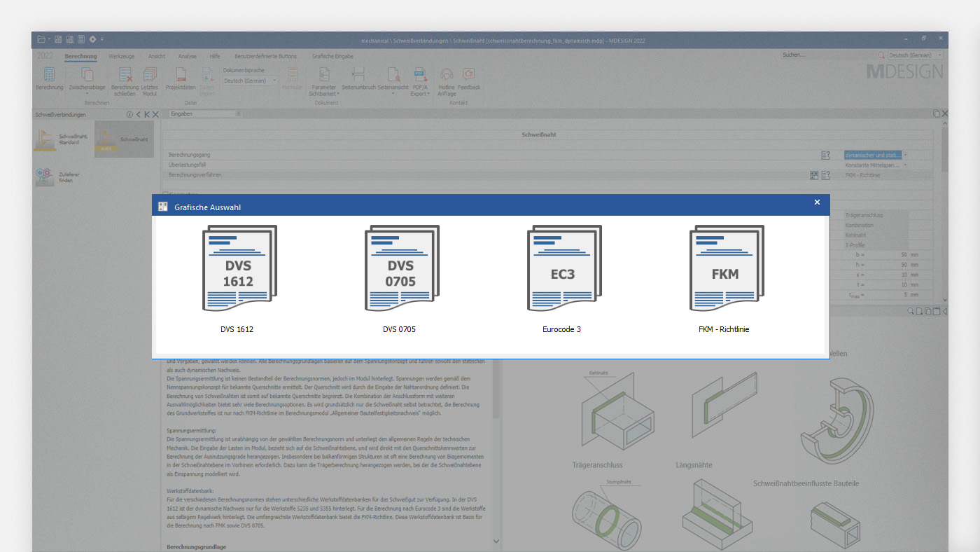Click the first-item K arrow in Schweißverbindungen panel
The image size is (980, 552).
(147, 114)
